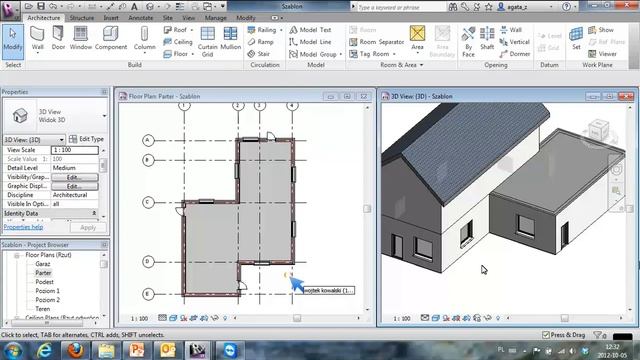The image size is (640, 360).
Task: Expand the Railing dropdown arrow
Action: pos(281,30)
